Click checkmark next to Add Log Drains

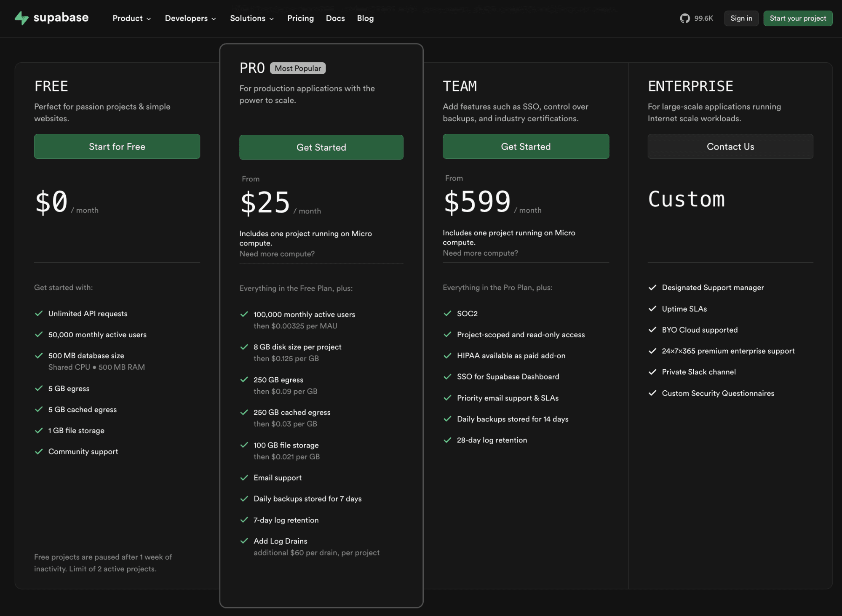244,541
